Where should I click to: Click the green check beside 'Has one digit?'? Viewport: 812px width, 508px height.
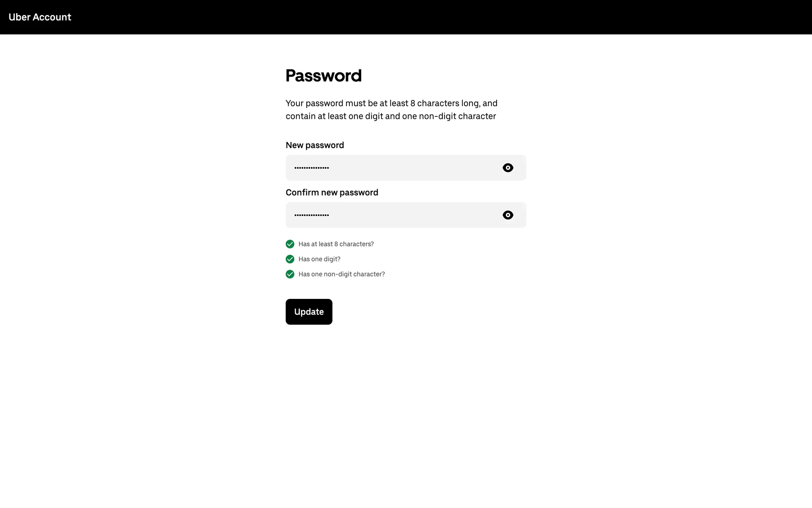tap(290, 259)
